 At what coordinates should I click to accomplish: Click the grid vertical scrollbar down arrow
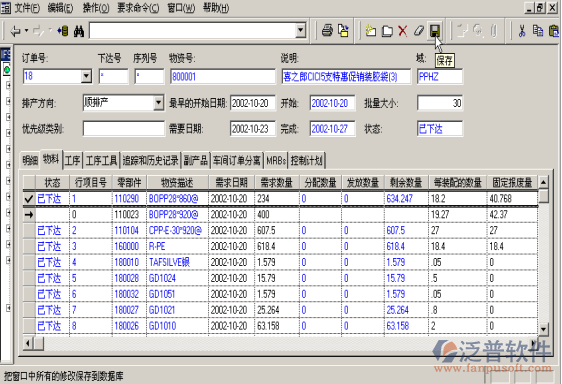(543, 329)
